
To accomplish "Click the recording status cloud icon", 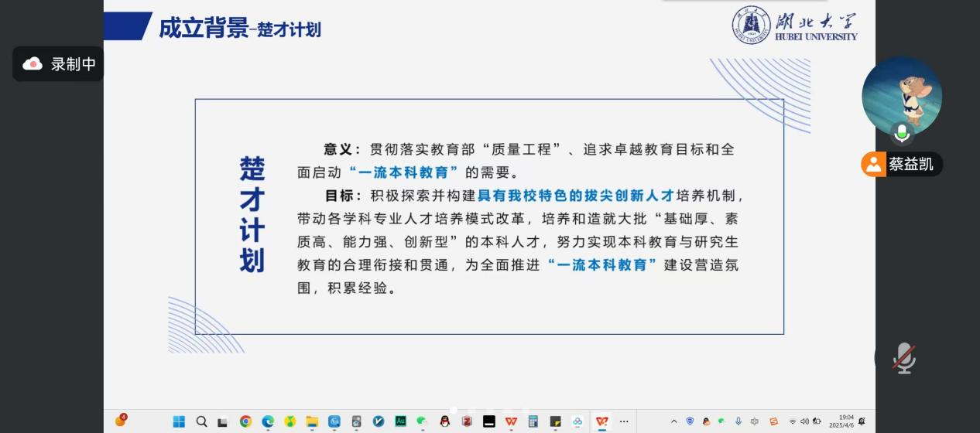I will [33, 64].
